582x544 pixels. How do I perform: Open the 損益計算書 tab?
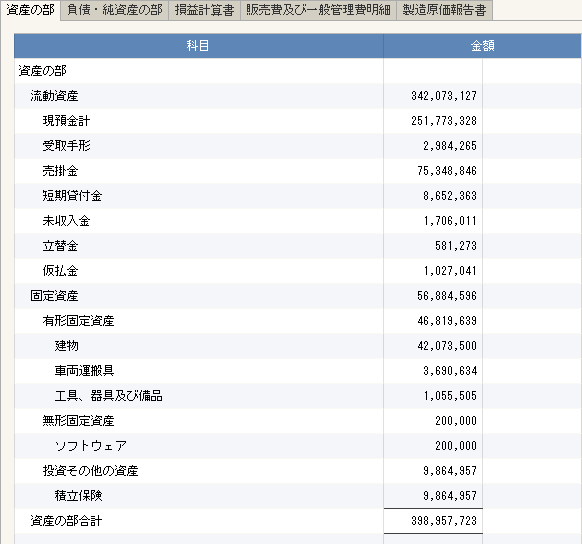(x=205, y=10)
